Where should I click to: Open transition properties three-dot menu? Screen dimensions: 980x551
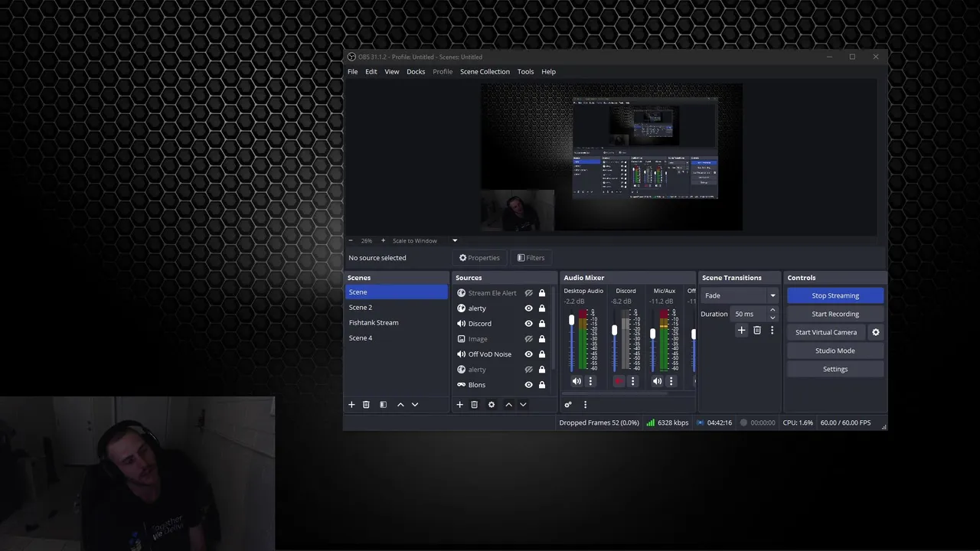pyautogui.click(x=772, y=331)
